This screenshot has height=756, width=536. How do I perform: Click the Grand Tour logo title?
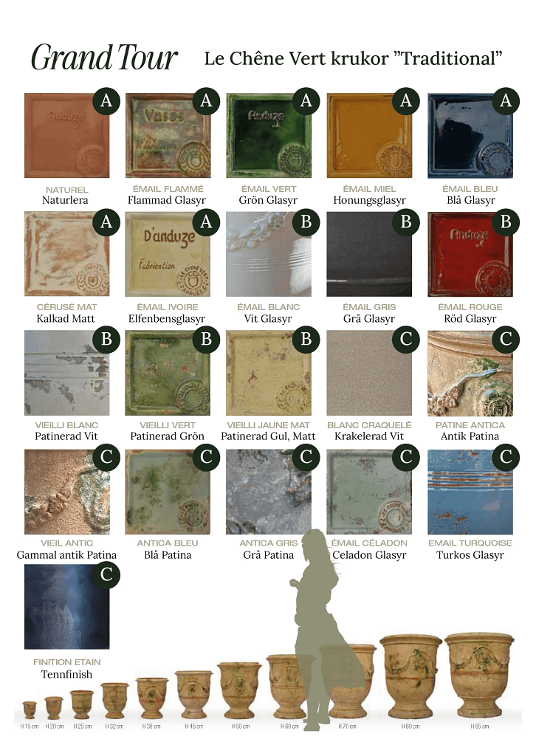(x=104, y=58)
